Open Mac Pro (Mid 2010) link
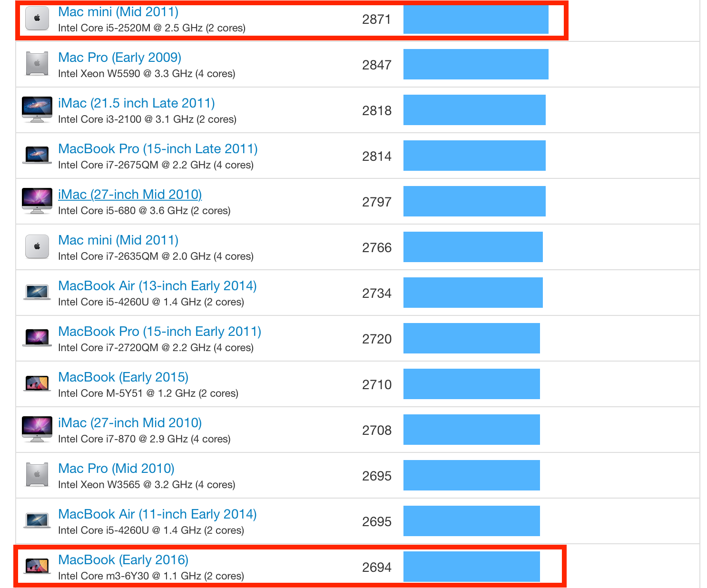This screenshot has height=588, width=707. [116, 469]
